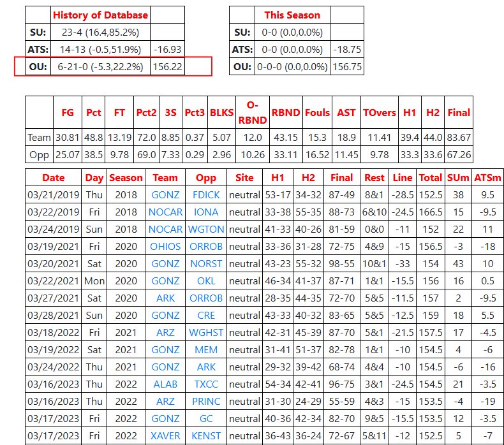Select the -16.93 average line value
Viewport: 504px width, 445px height.
pos(167,50)
